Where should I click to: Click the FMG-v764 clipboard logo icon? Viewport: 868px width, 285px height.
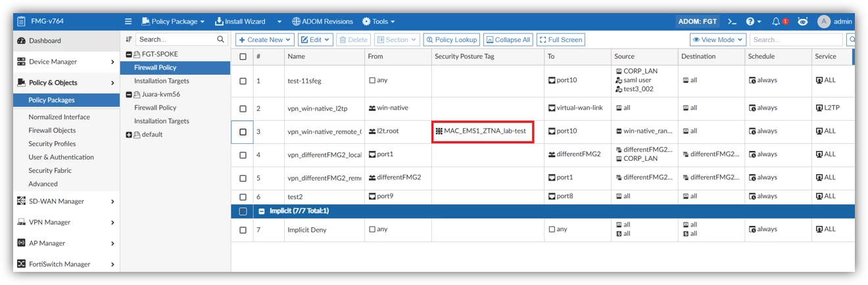tap(22, 22)
